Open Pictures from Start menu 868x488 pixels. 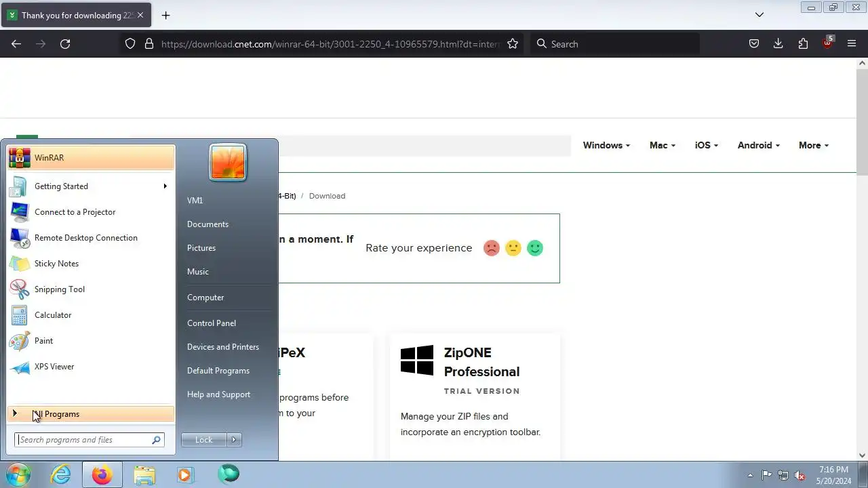201,248
